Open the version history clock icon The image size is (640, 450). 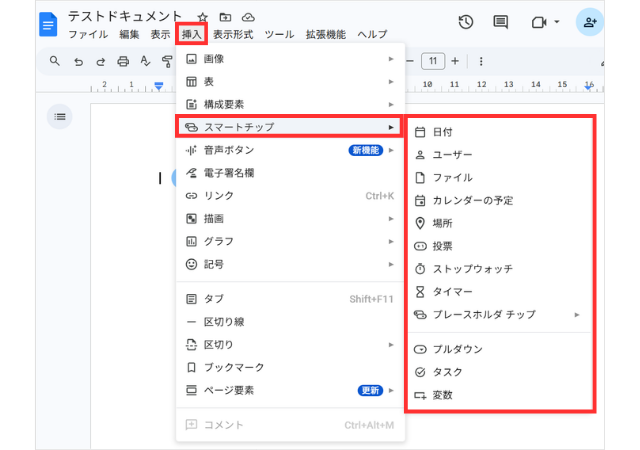pos(466,22)
